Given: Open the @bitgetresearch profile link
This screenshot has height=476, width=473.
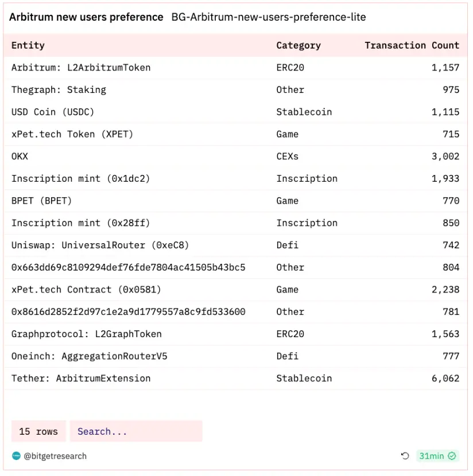Looking at the screenshot, I should (55, 456).
